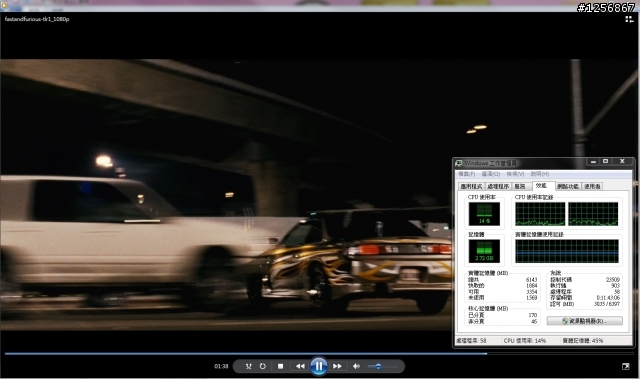Toggle full screen view icon

click(625, 366)
